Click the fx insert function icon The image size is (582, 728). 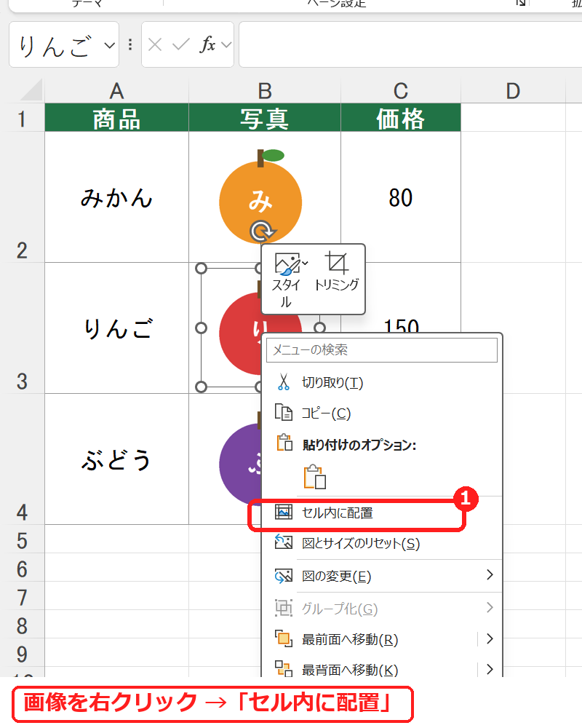207,44
